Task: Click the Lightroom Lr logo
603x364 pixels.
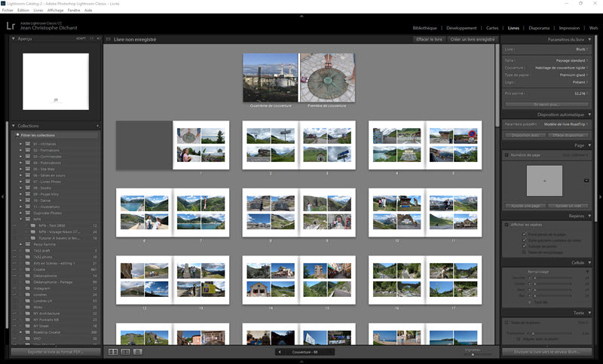Action: pos(11,26)
